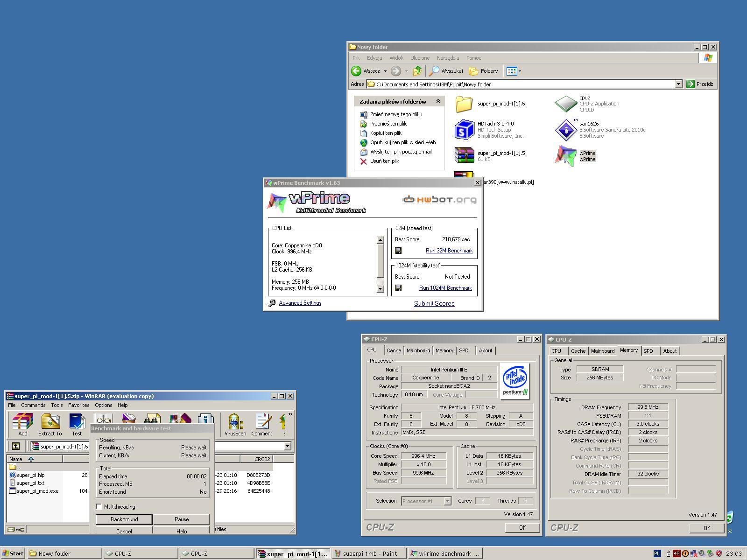Click the Explorer address path field
This screenshot has width=747, height=560.
521,84
